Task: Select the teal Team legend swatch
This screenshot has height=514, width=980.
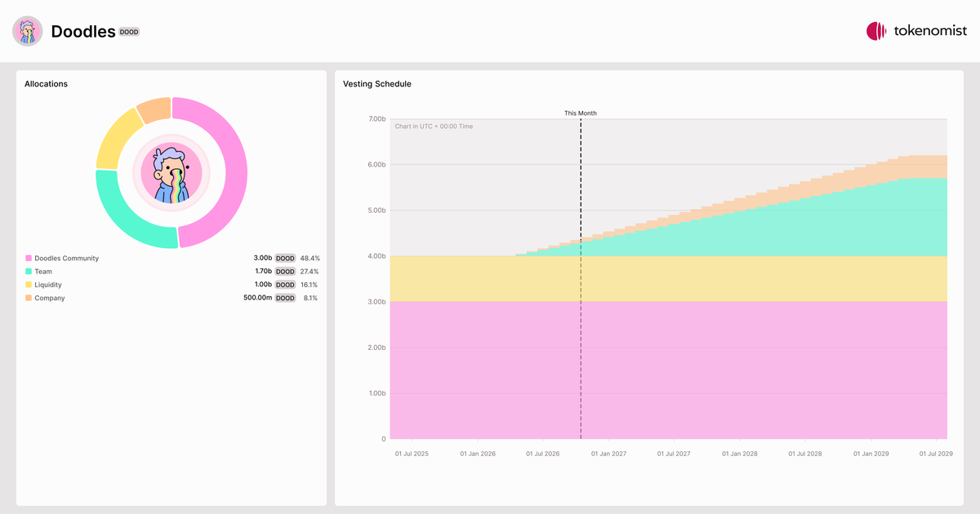Action: (29, 272)
